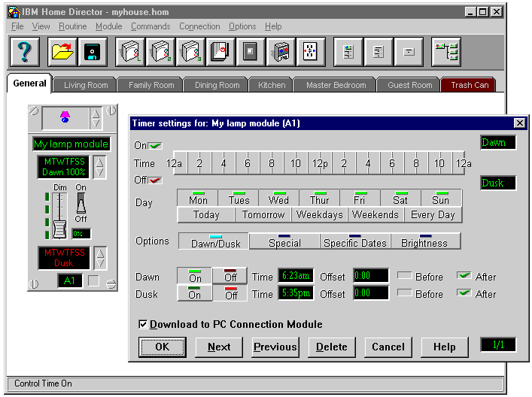This screenshot has width=532, height=397.
Task: Open the File menu
Action: point(17,26)
